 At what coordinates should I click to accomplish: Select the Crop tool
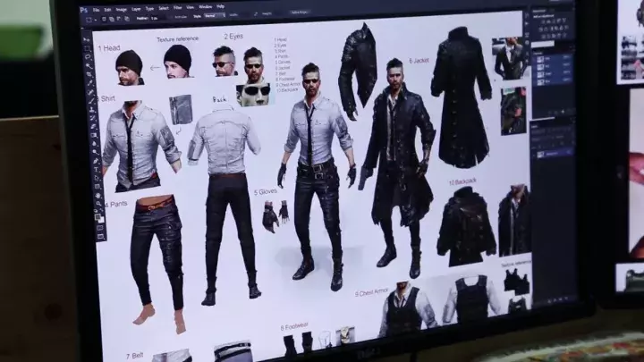tap(89, 74)
